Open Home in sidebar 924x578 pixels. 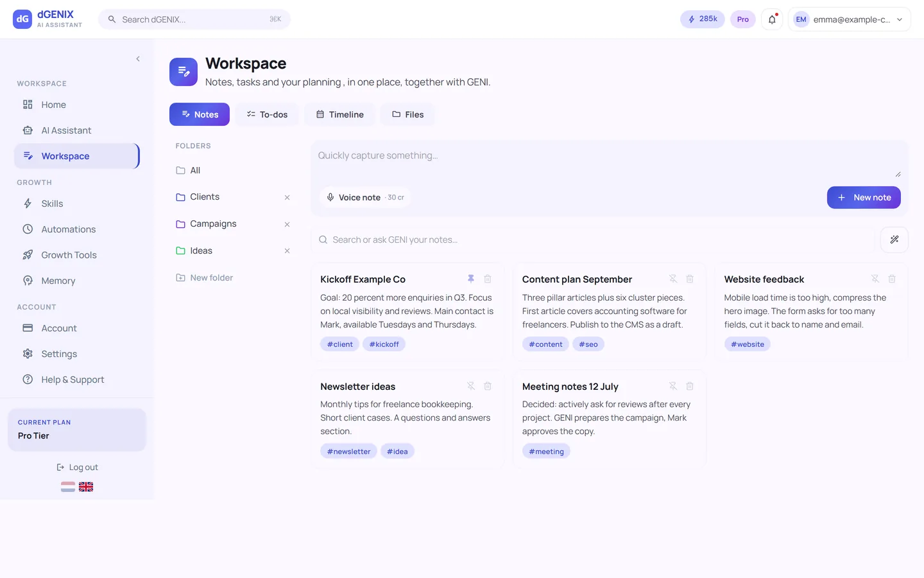click(77, 105)
